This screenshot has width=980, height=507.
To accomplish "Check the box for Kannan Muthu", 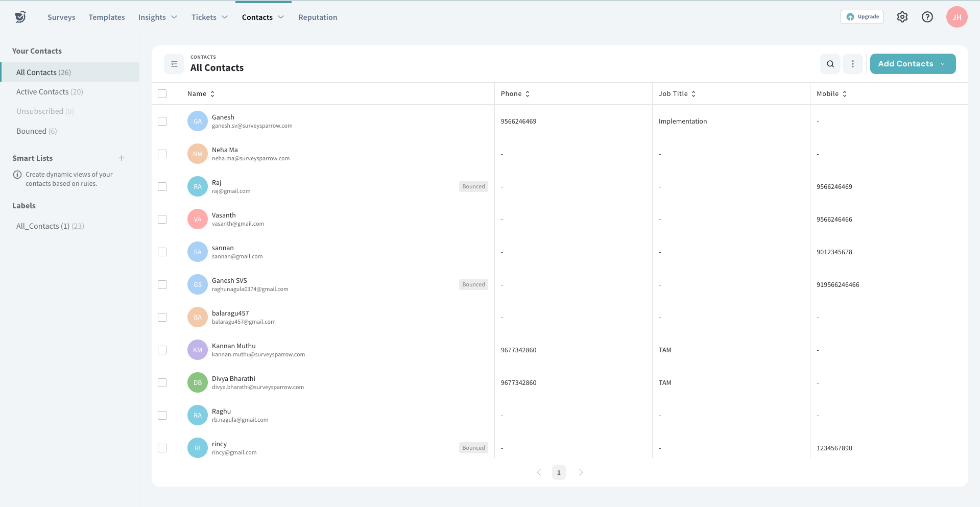I will [x=162, y=350].
